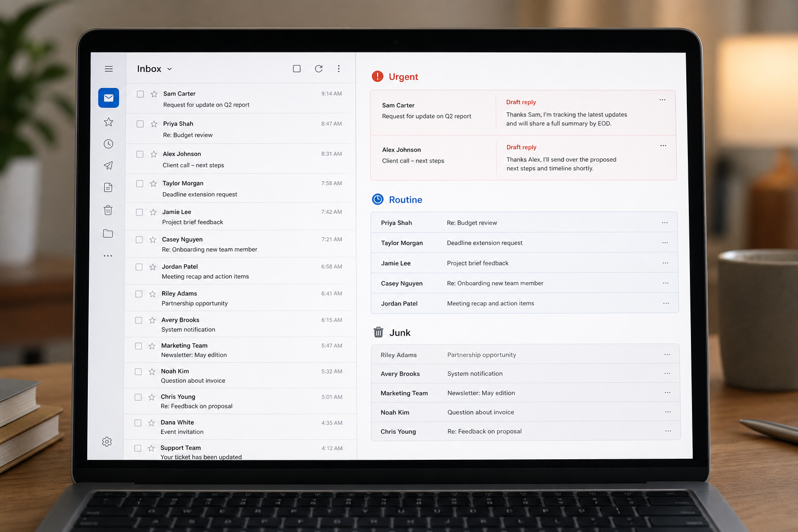Open options for Marketing Team junk row

click(668, 392)
